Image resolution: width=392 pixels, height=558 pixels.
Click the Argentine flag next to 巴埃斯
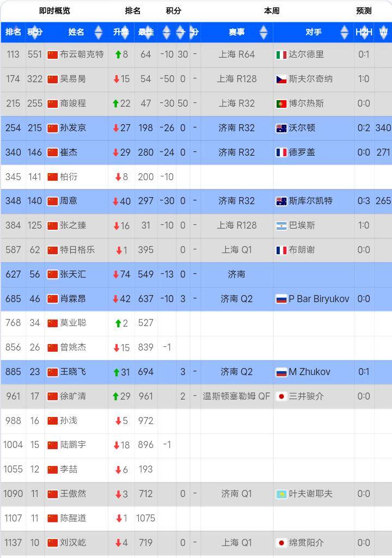point(281,225)
